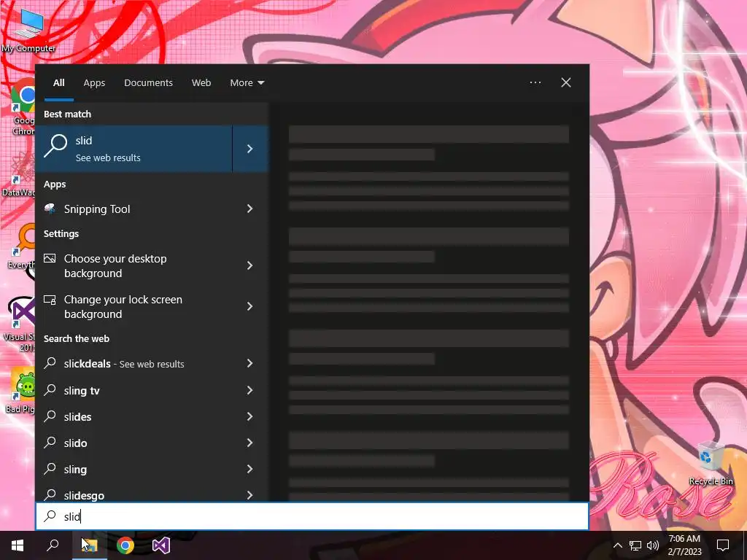This screenshot has height=560, width=747.
Task: Open Change your lock screen background setting
Action: (134, 307)
